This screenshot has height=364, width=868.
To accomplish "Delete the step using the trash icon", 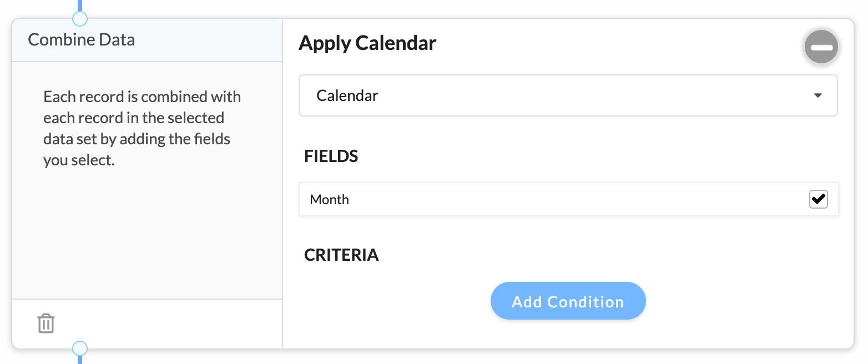I will coord(46,323).
